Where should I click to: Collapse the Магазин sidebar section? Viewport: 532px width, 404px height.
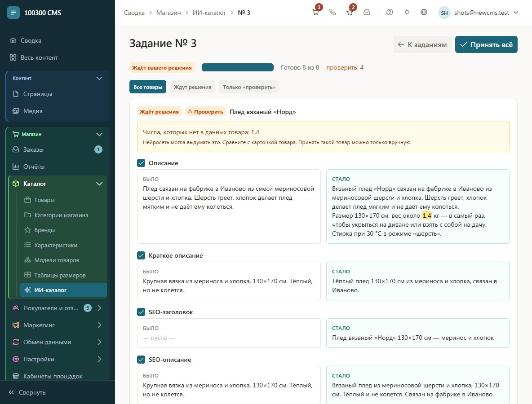point(99,134)
